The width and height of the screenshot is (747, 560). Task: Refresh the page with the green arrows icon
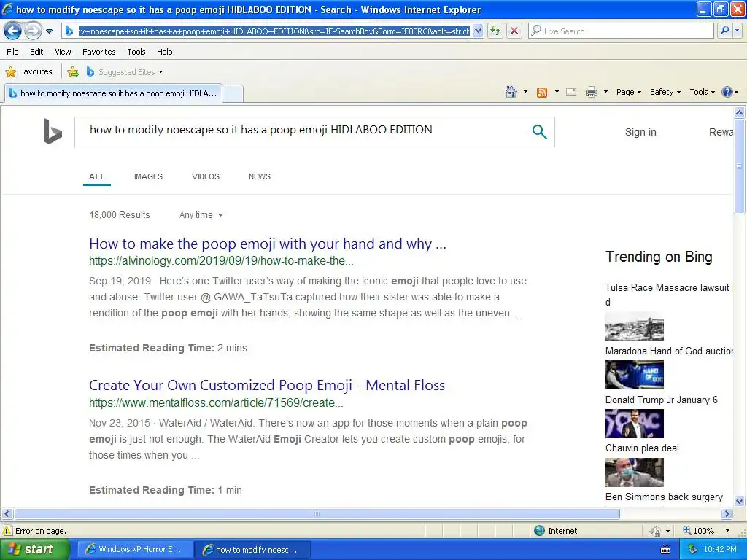[x=495, y=31]
